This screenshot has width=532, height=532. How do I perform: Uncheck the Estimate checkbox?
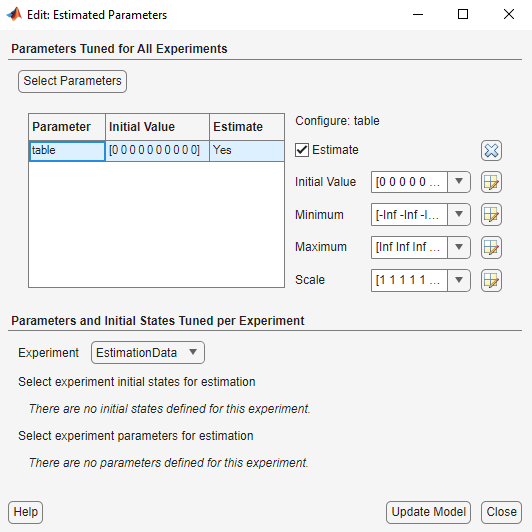coord(302,150)
